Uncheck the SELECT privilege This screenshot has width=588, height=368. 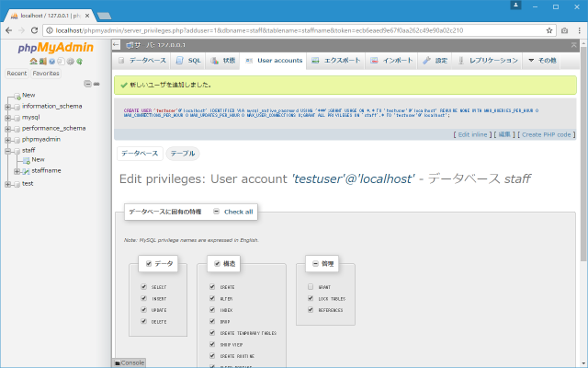point(143,286)
